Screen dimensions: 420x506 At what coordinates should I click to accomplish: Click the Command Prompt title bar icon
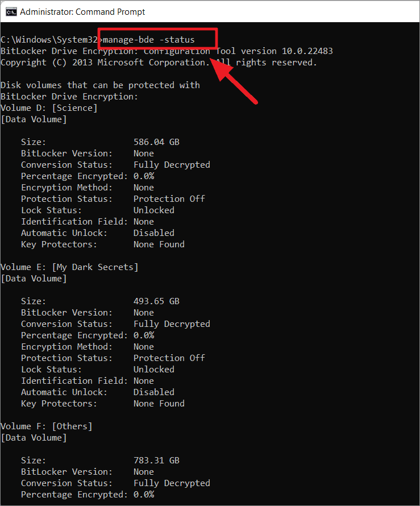[11, 12]
